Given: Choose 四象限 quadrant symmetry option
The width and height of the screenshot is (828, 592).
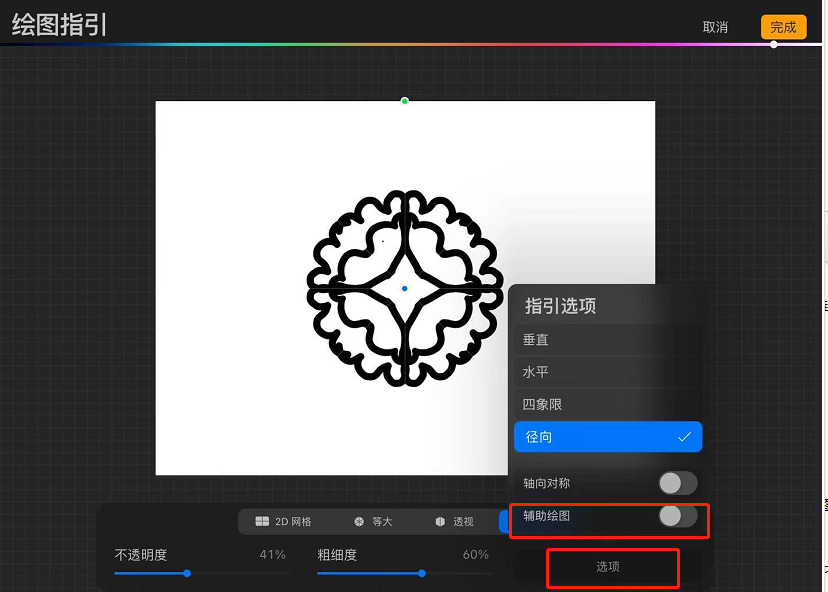Looking at the screenshot, I should (608, 404).
